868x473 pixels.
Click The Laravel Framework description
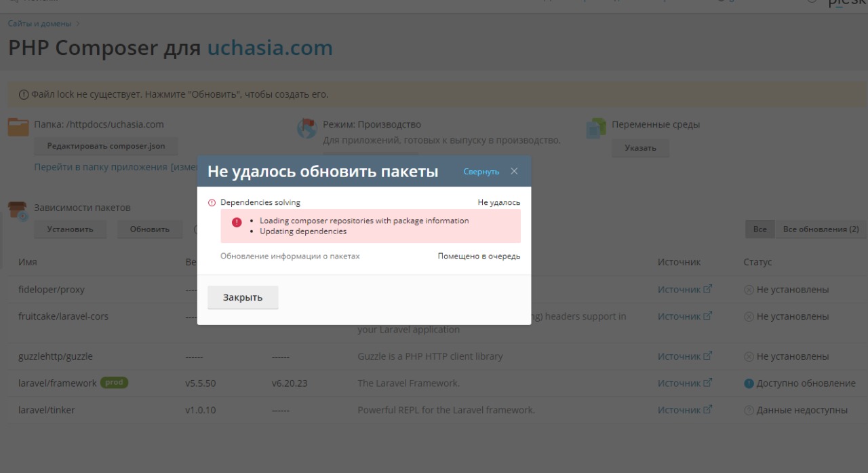[x=408, y=383]
